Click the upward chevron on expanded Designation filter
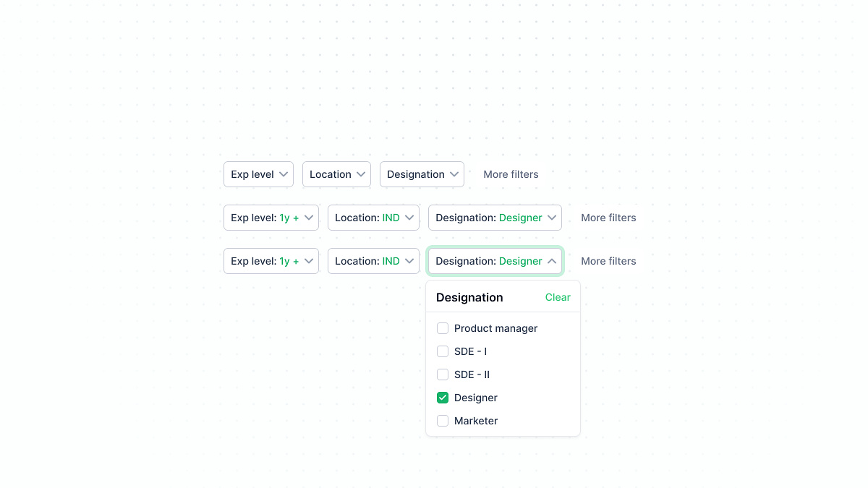 click(x=552, y=261)
